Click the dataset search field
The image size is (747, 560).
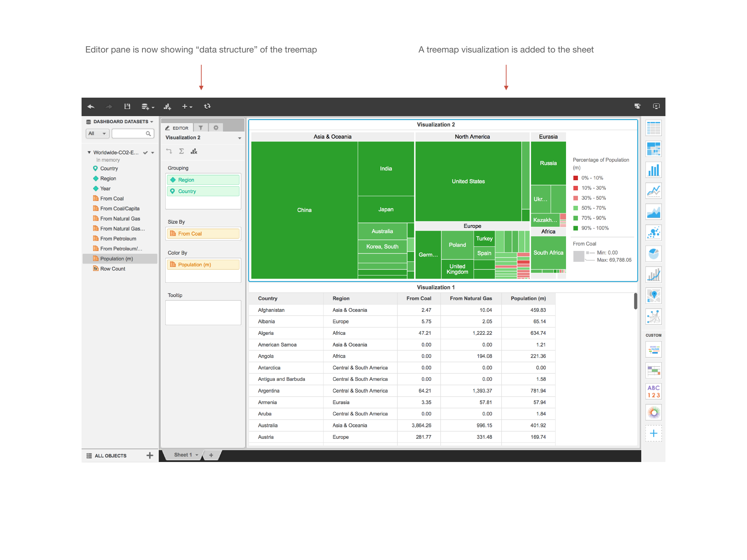[133, 133]
